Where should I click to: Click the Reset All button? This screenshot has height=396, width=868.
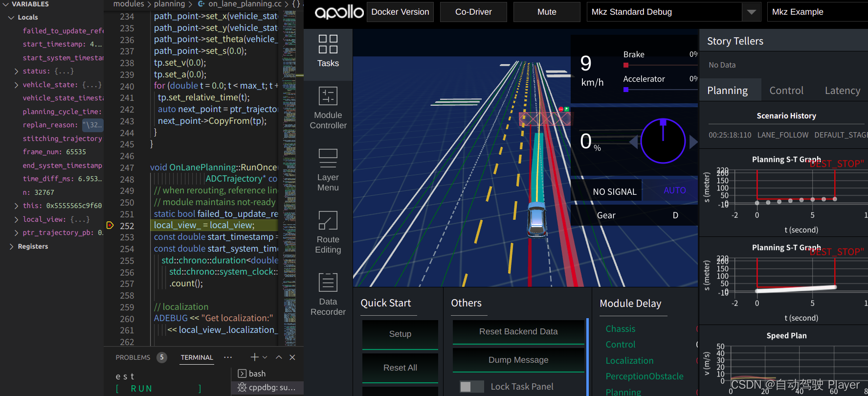pyautogui.click(x=400, y=368)
